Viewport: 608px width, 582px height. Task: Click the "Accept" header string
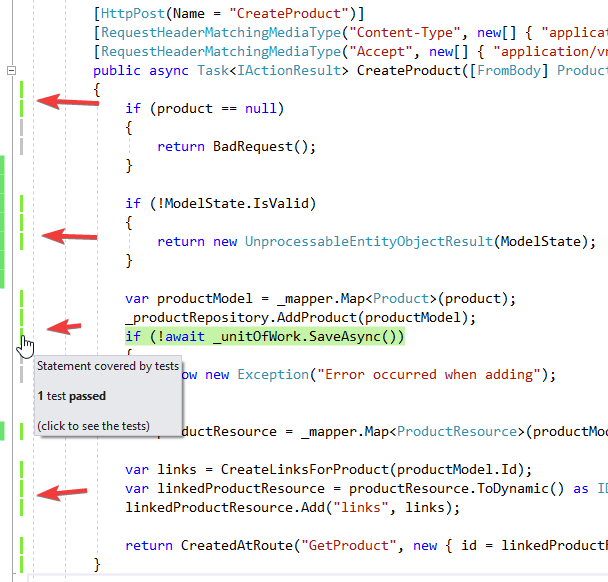tap(381, 52)
